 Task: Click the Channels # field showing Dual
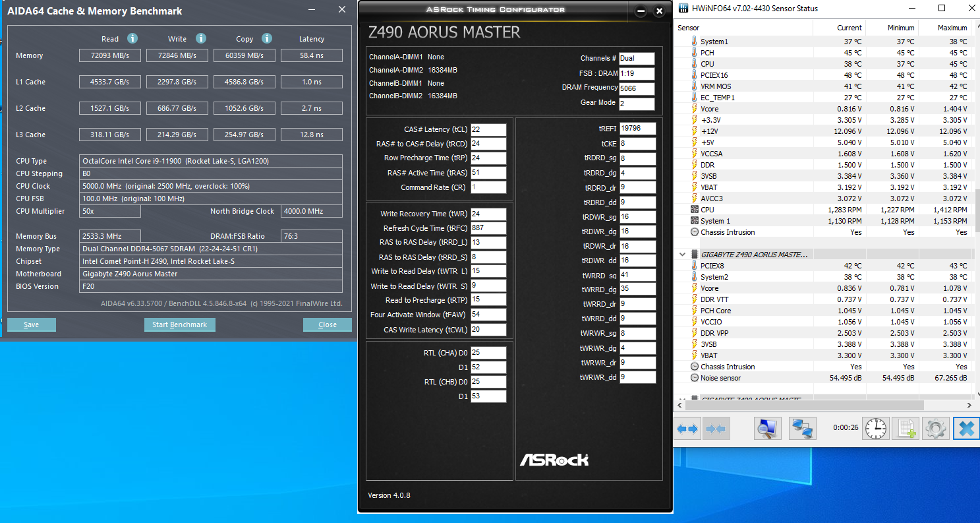pos(637,58)
